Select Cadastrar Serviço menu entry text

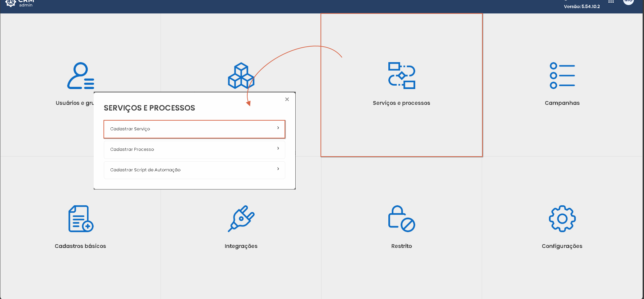(130, 129)
